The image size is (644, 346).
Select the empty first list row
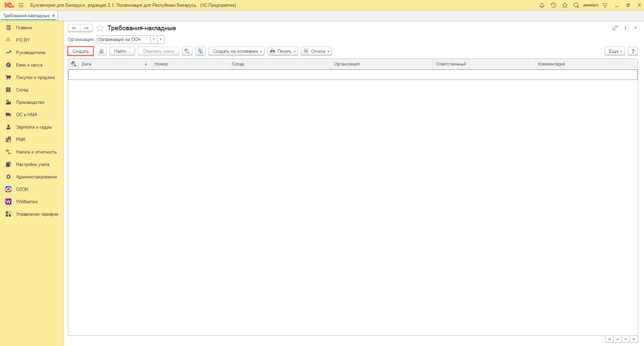coord(353,74)
